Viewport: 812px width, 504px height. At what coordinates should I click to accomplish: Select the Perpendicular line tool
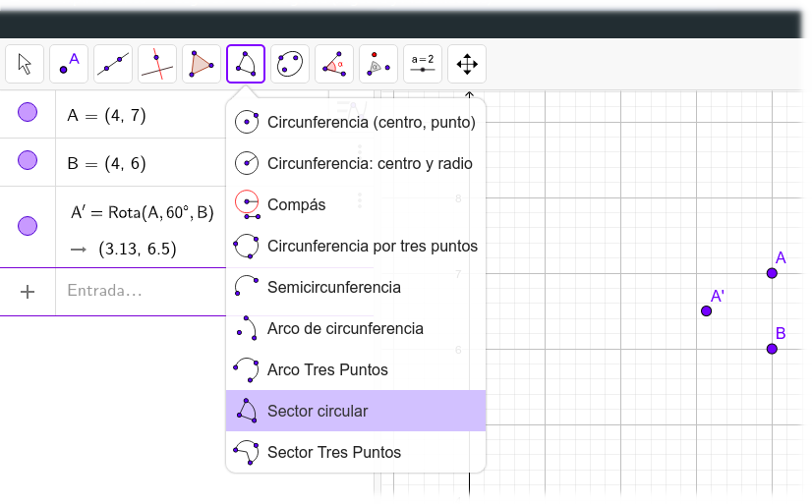157,64
